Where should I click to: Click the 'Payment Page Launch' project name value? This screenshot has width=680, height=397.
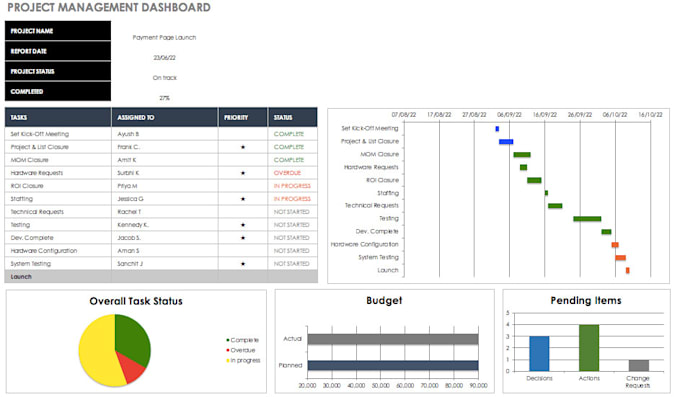(164, 38)
